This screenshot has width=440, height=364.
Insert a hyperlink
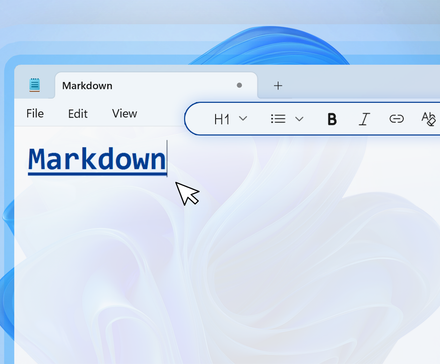click(397, 119)
